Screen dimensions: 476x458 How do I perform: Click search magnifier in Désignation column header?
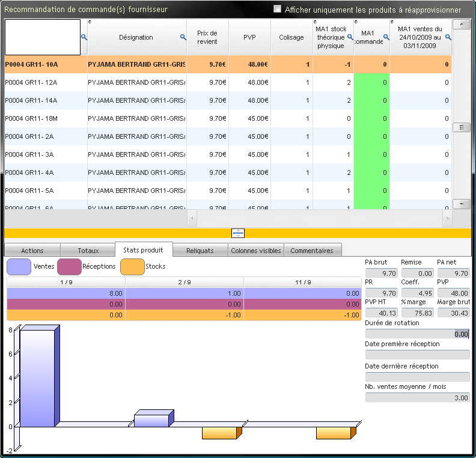pos(183,37)
